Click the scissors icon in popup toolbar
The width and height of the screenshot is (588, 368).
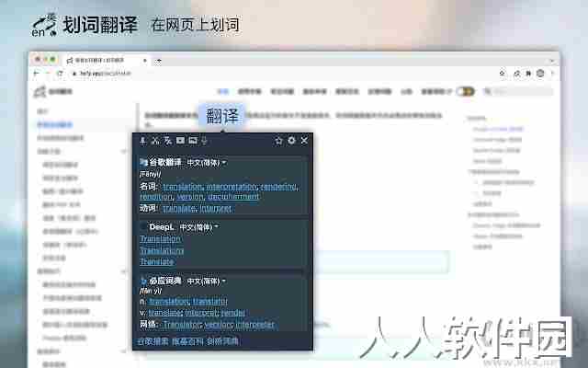pos(155,141)
